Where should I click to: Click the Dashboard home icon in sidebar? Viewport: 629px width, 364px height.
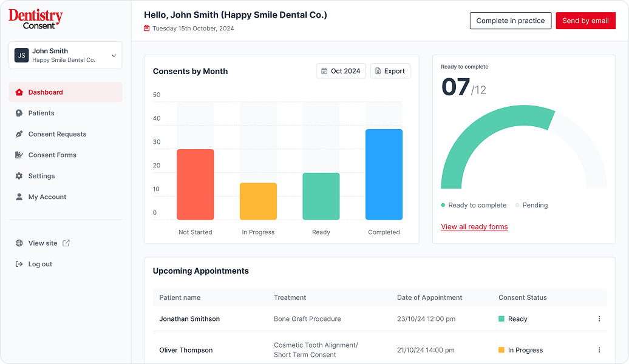point(19,92)
